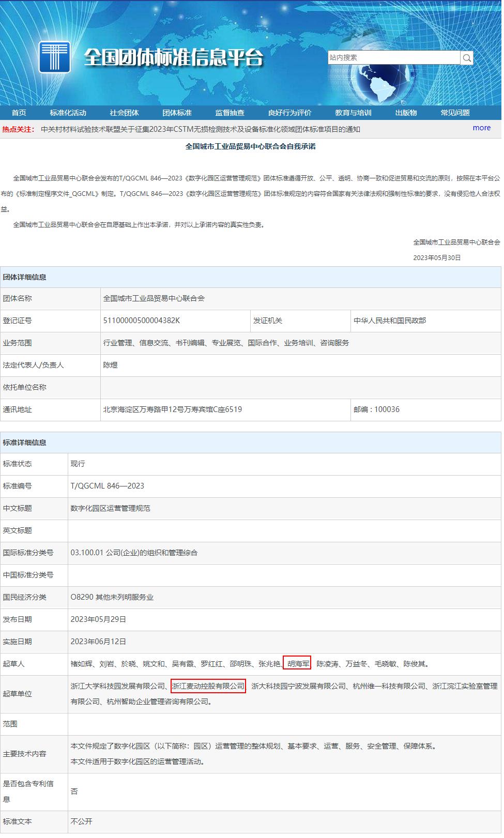The height and width of the screenshot is (838, 504).
Task: Open the 良好行为评价 menu
Action: 290,113
